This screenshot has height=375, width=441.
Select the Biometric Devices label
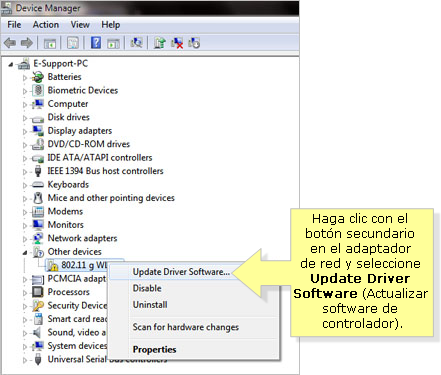[83, 90]
